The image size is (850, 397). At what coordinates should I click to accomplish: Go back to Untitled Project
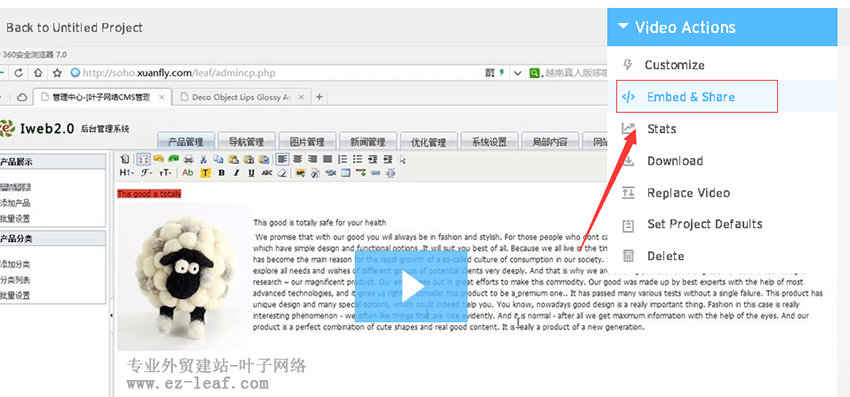click(x=74, y=28)
